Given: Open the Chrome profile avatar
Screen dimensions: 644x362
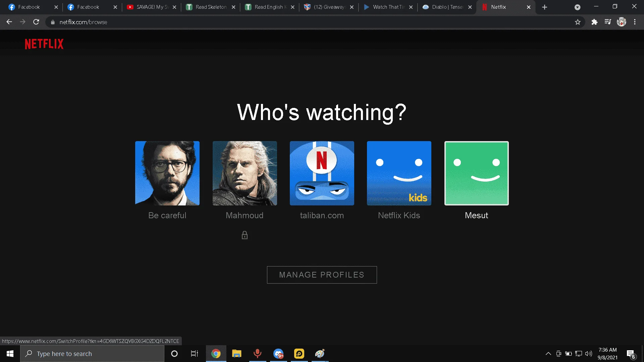Looking at the screenshot, I should pos(622,22).
